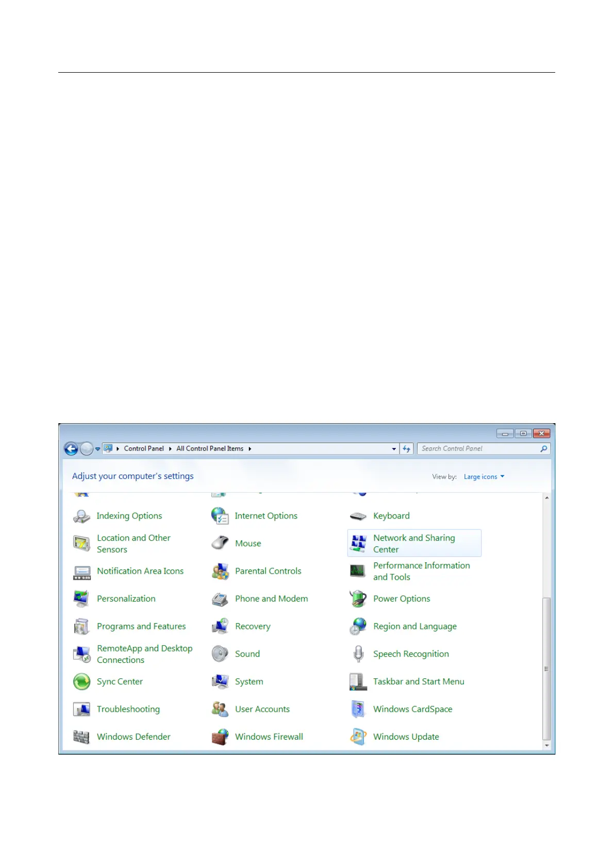Open the Recovery icon

point(220,626)
